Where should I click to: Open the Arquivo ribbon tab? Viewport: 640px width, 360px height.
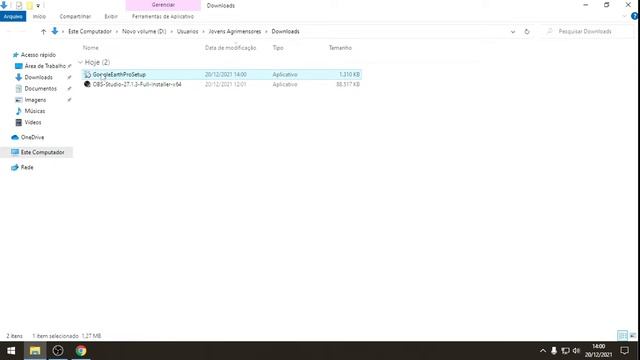click(x=13, y=16)
